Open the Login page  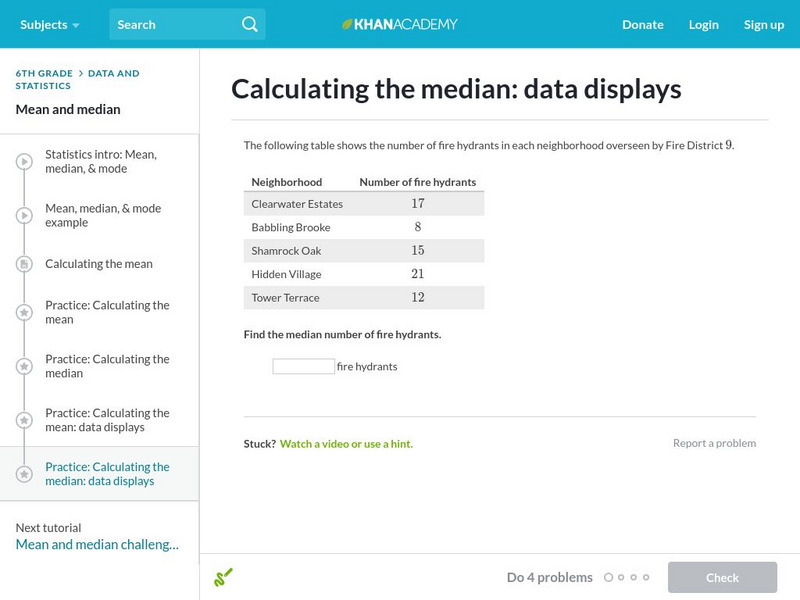(703, 24)
